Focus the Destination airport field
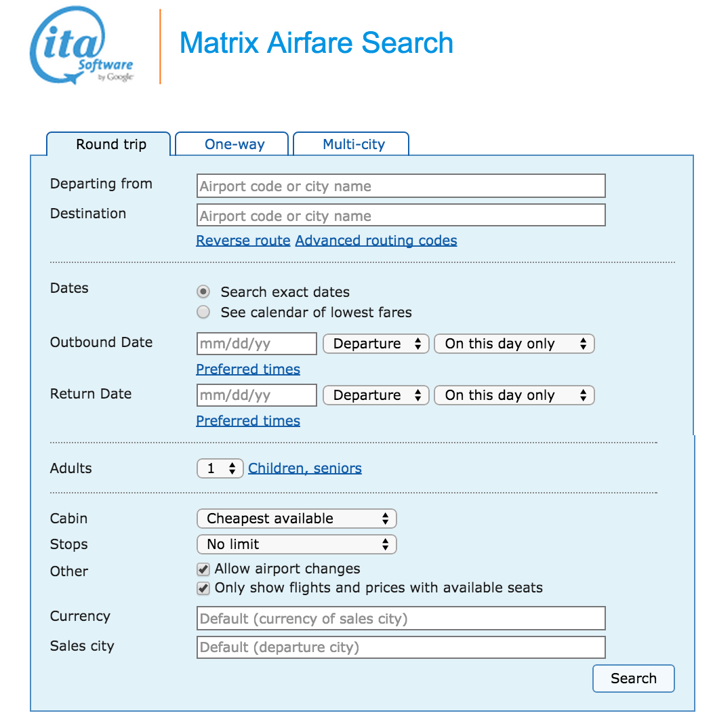 point(401,216)
